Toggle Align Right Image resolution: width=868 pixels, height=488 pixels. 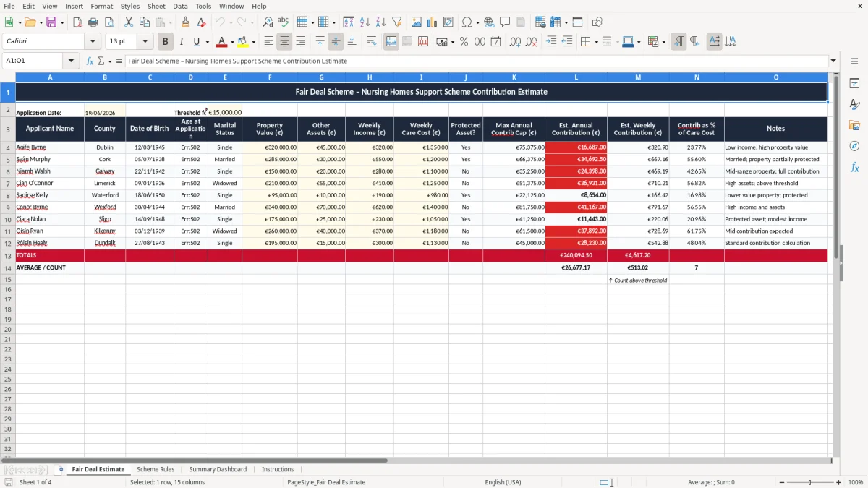(300, 42)
